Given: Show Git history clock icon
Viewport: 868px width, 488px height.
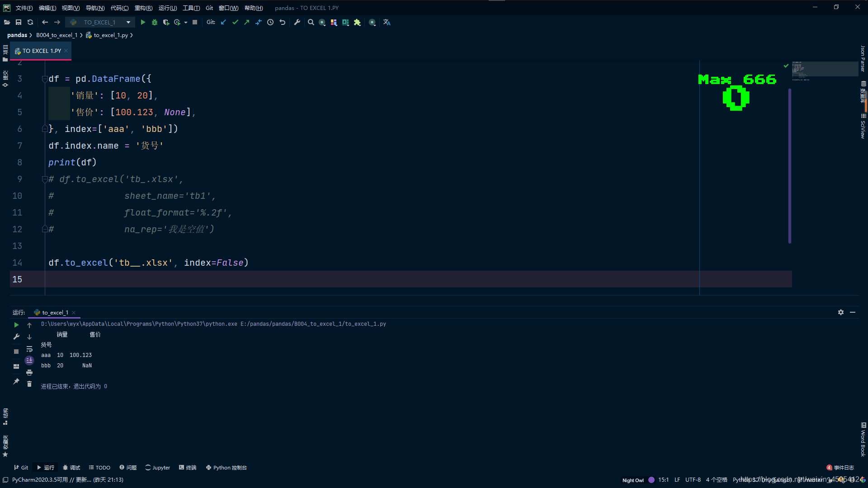Looking at the screenshot, I should click(270, 22).
